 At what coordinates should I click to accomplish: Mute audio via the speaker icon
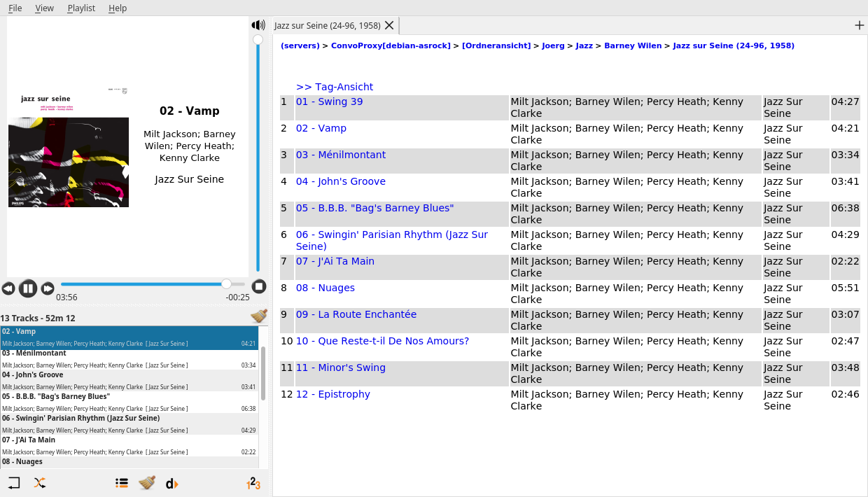[x=258, y=25]
